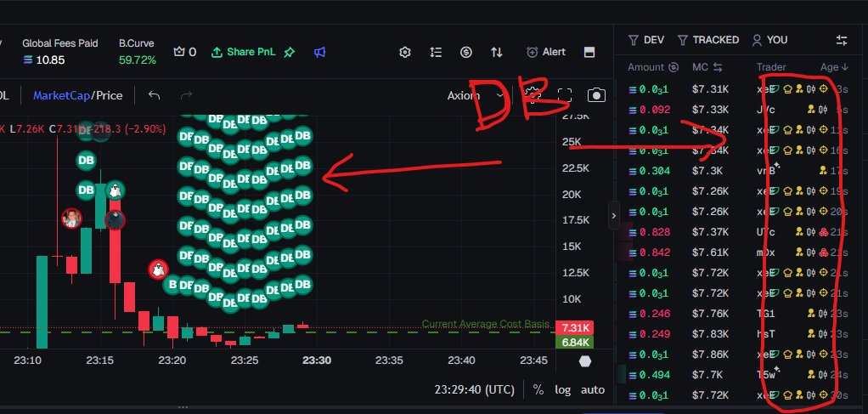Undo the last chart action
This screenshot has height=414, width=868.
tap(154, 95)
